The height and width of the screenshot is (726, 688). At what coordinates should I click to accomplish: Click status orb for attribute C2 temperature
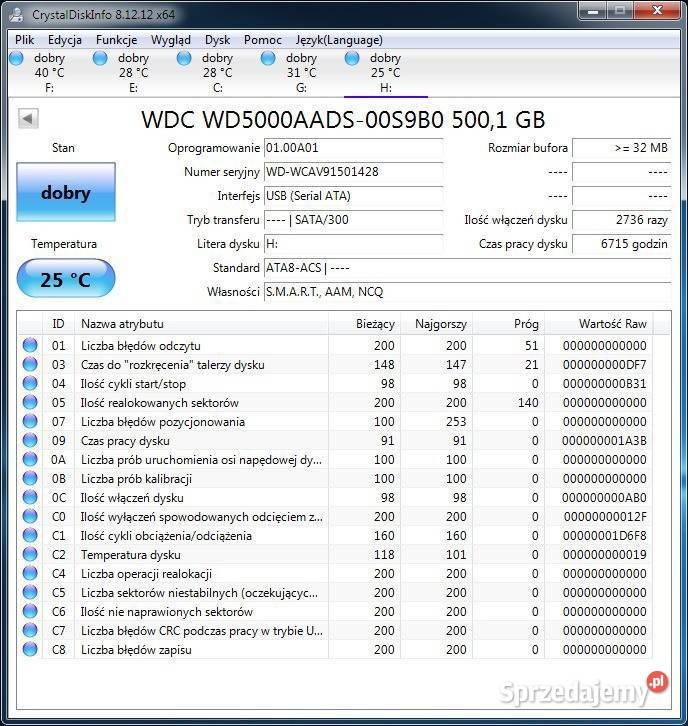(x=30, y=555)
